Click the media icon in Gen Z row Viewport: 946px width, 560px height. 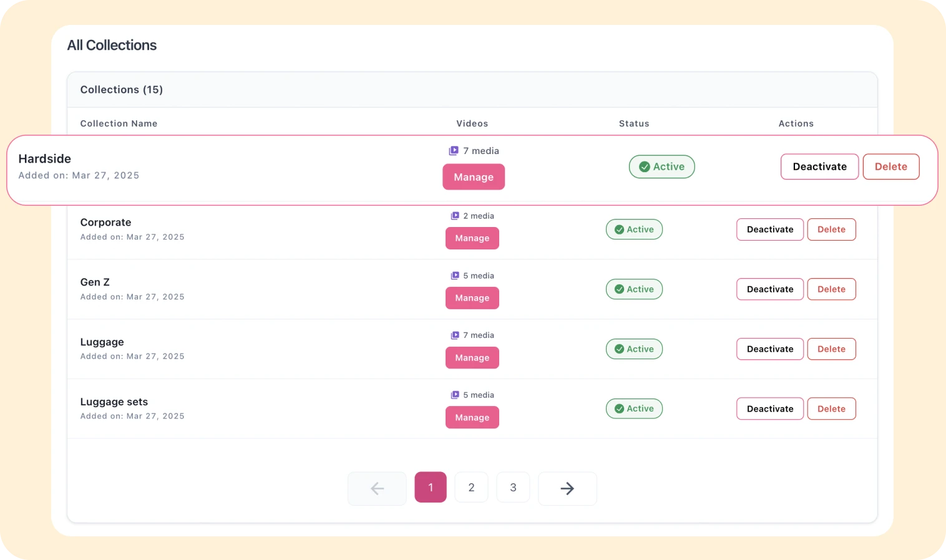click(x=455, y=276)
